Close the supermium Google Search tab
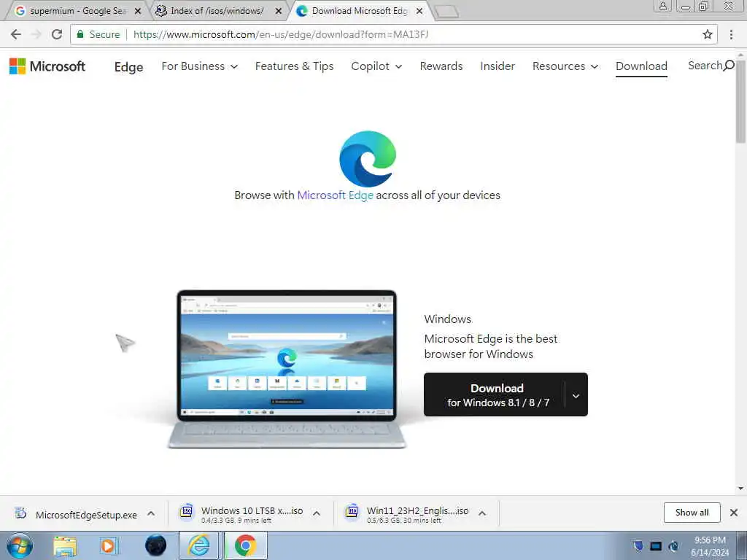The width and height of the screenshot is (747, 560). click(138, 11)
